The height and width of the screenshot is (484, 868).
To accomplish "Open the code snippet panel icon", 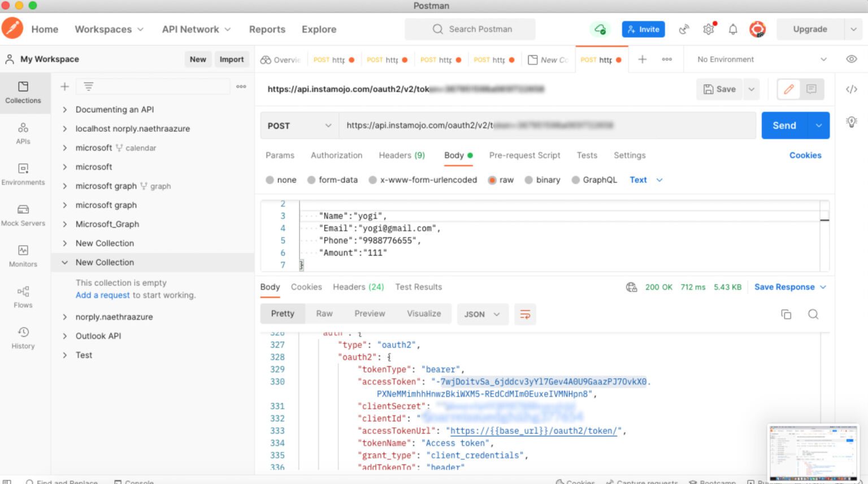I will [851, 89].
